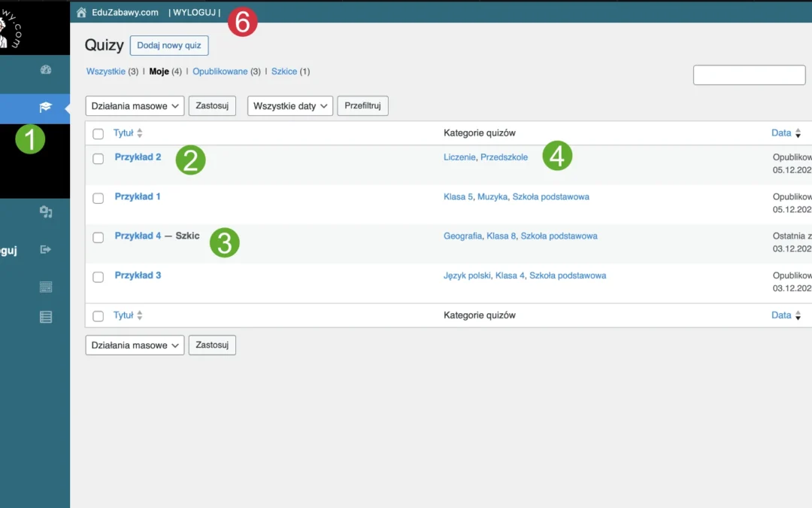The height and width of the screenshot is (508, 812).
Task: Open the Geografia category link
Action: click(x=462, y=236)
